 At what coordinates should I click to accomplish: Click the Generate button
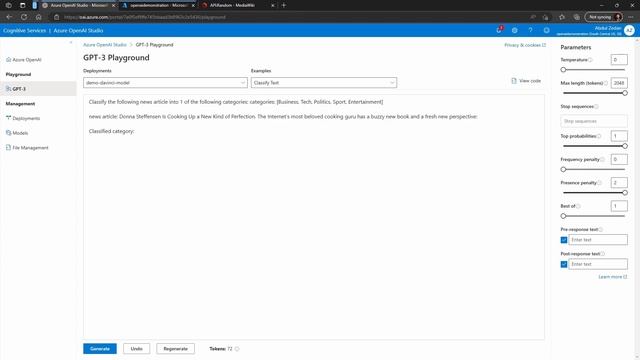(x=100, y=349)
